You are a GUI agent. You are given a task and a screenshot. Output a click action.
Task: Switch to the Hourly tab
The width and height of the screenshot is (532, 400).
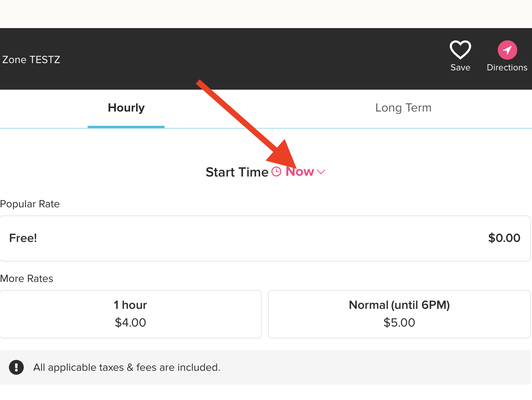126,108
